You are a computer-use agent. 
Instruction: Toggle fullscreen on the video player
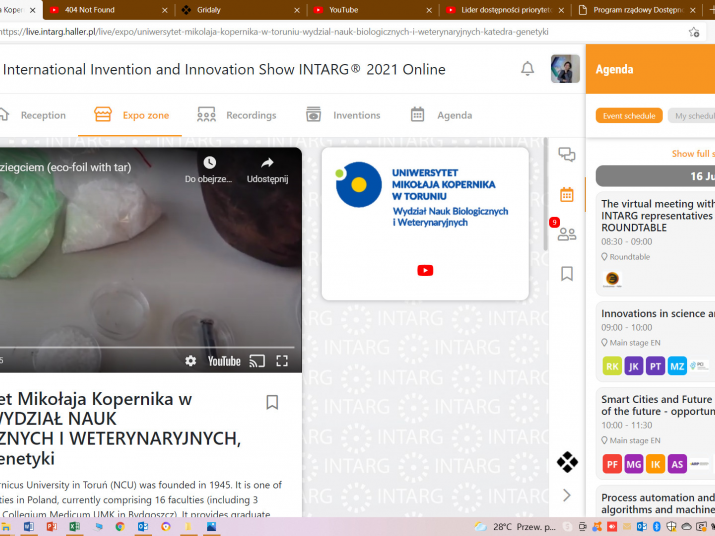[282, 361]
